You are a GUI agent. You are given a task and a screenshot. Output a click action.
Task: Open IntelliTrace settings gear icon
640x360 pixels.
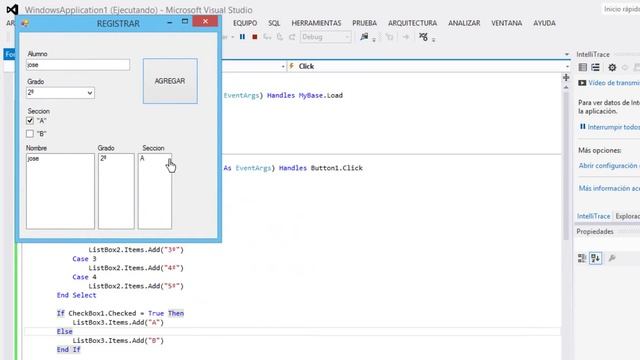612,67
